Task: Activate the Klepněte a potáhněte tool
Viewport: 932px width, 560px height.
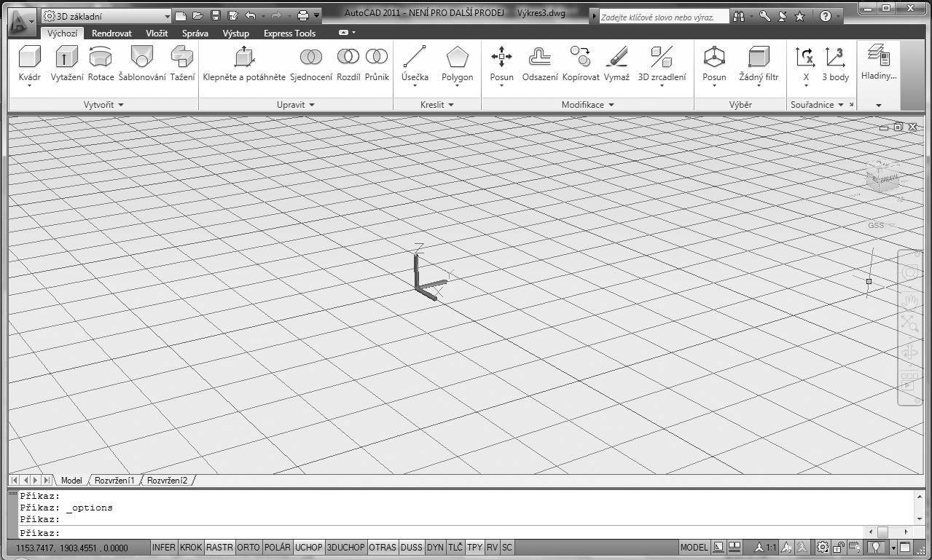Action: (x=244, y=64)
